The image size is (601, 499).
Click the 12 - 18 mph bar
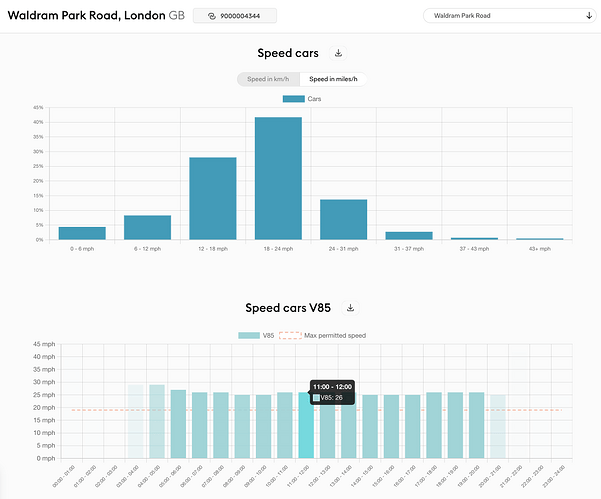click(x=213, y=199)
